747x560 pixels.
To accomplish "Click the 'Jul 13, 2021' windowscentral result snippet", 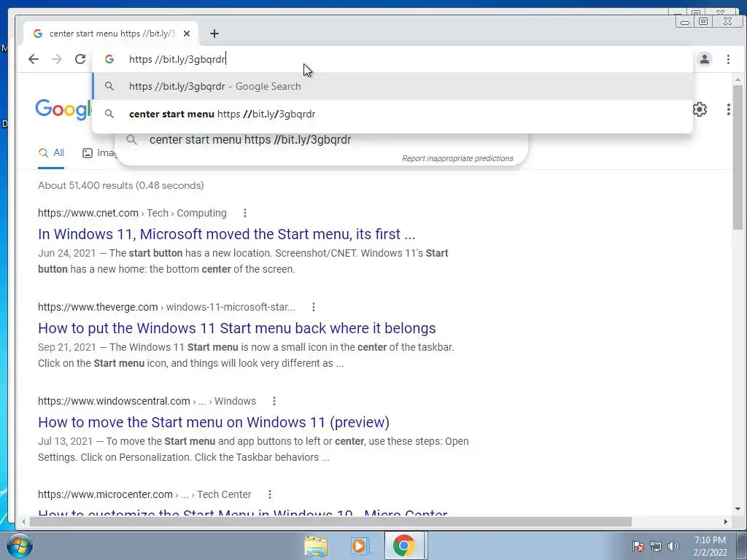I will click(253, 449).
